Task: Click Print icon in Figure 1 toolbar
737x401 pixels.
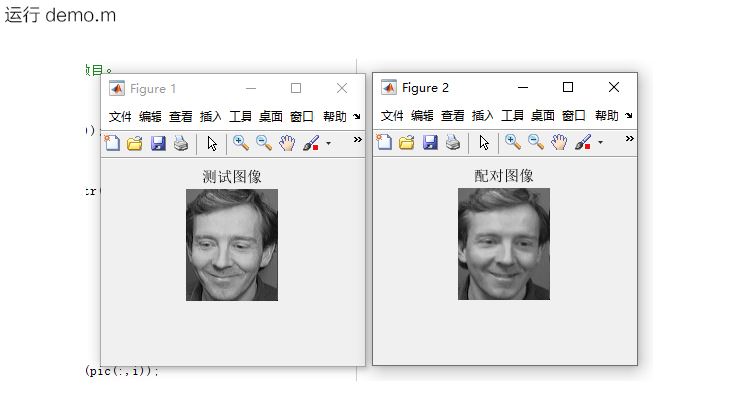Action: coord(181,143)
